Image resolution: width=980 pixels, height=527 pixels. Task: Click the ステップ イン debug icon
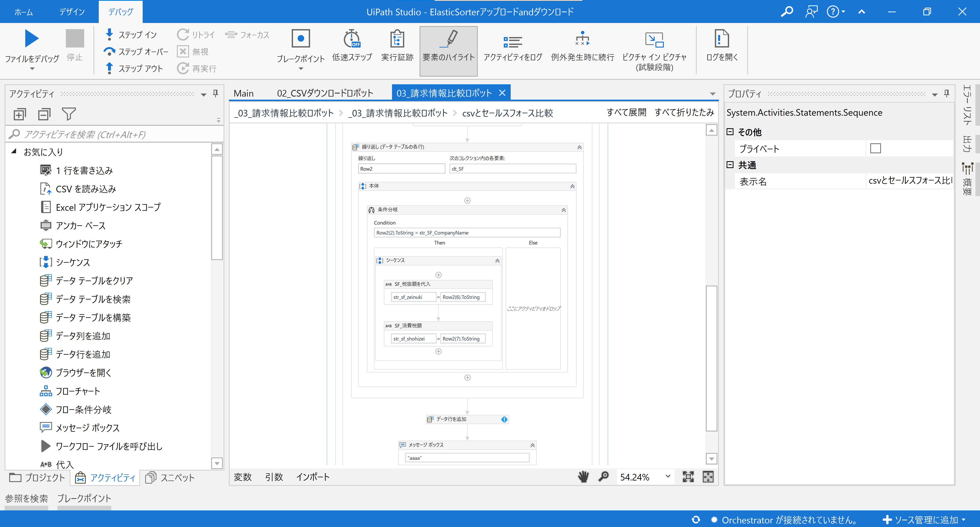point(109,34)
